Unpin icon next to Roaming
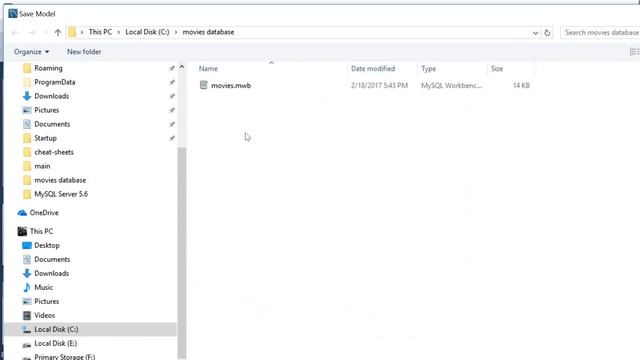Screen dimensions: 640x360 tap(172, 68)
